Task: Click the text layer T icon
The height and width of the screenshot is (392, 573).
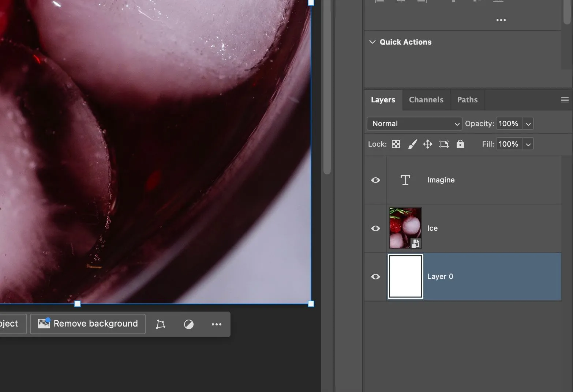Action: click(405, 180)
